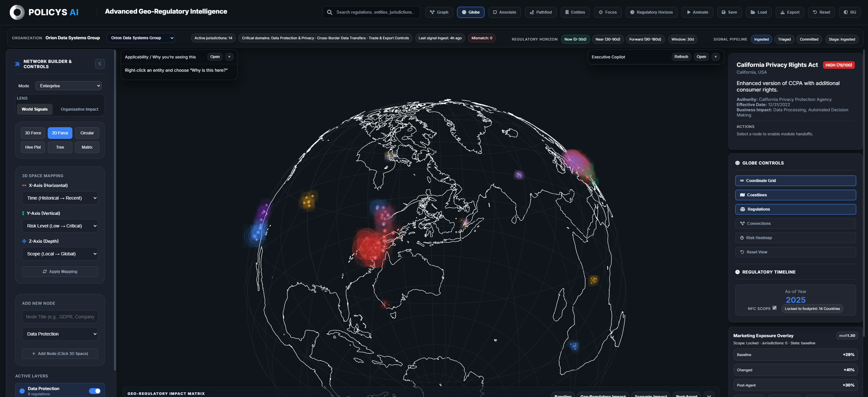Click the Apply Mapping button

tap(60, 271)
